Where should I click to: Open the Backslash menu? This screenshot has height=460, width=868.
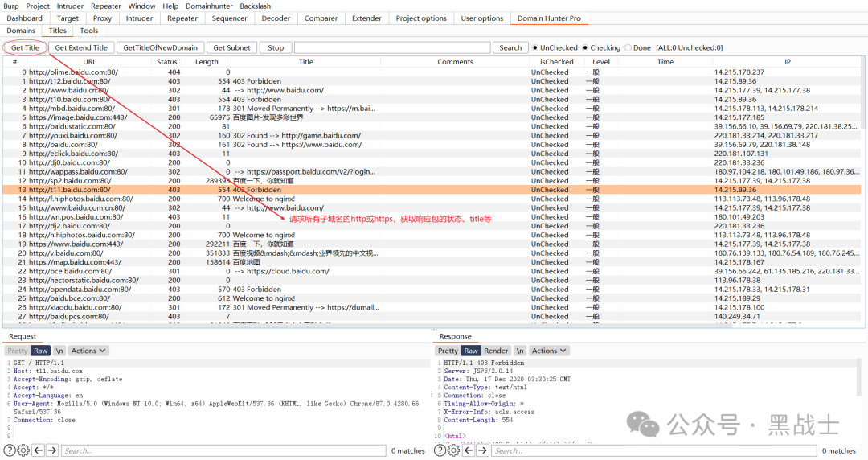tap(256, 6)
